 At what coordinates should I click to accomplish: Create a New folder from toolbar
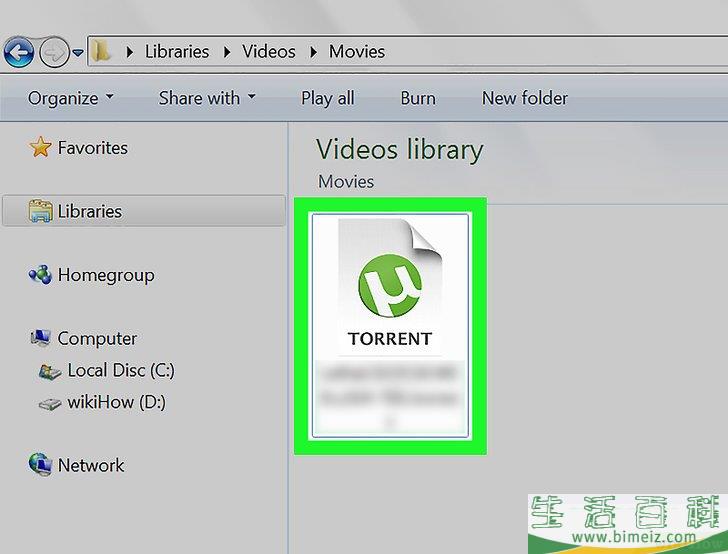[x=525, y=98]
